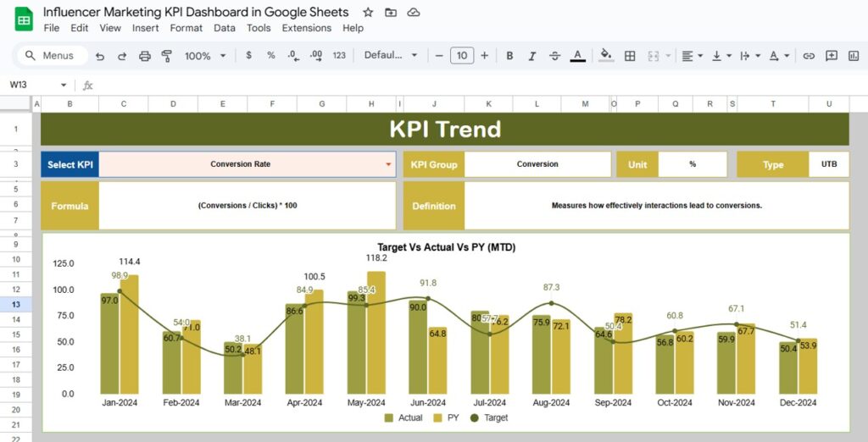Open the View menu
868x442 pixels.
click(x=110, y=28)
